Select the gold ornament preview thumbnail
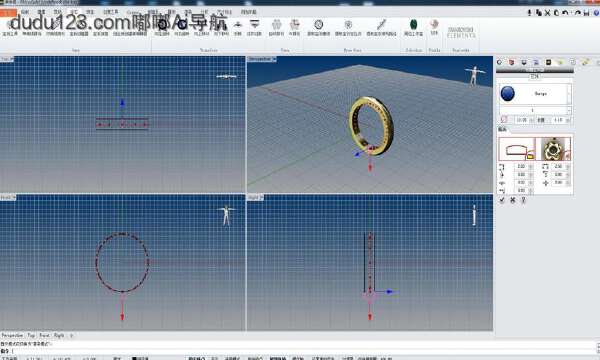This screenshot has height=360, width=600. 553,149
